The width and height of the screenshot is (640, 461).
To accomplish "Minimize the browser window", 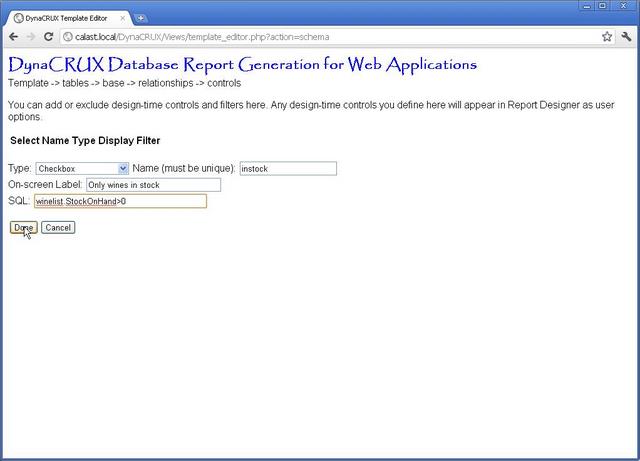I will [x=587, y=6].
